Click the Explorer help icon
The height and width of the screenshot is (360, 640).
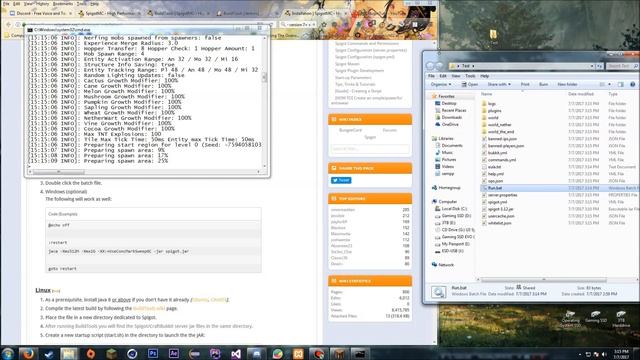[x=633, y=84]
